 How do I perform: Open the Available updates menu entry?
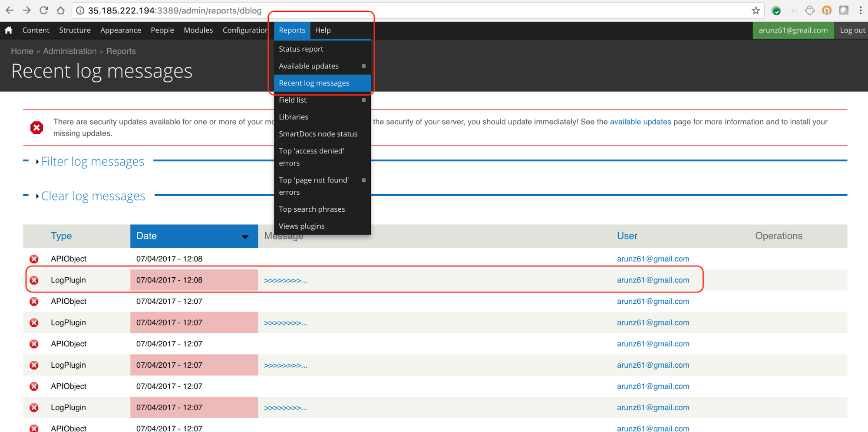click(309, 66)
